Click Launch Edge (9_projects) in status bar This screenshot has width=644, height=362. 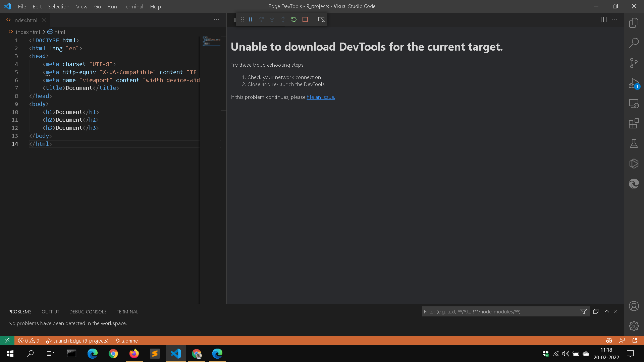pyautogui.click(x=77, y=341)
